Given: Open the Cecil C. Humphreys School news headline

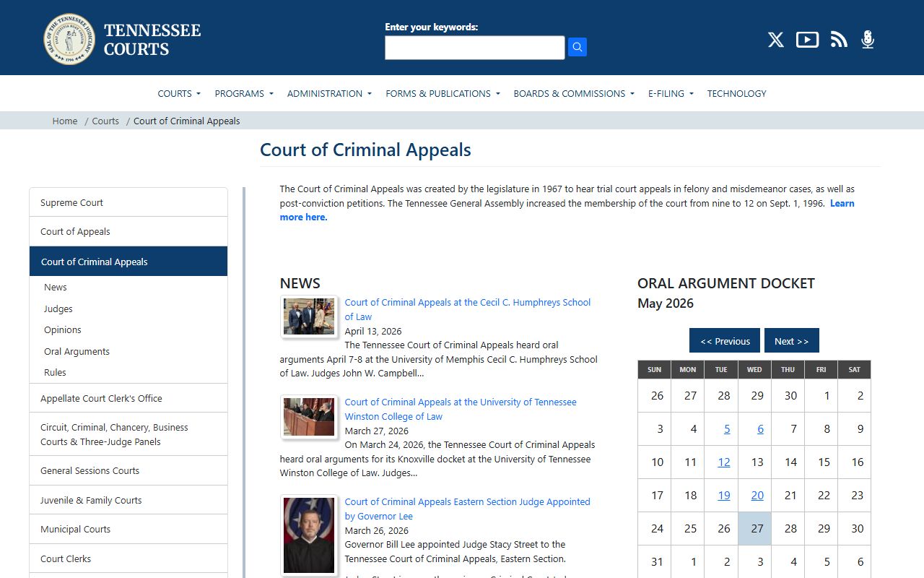Looking at the screenshot, I should pos(468,309).
